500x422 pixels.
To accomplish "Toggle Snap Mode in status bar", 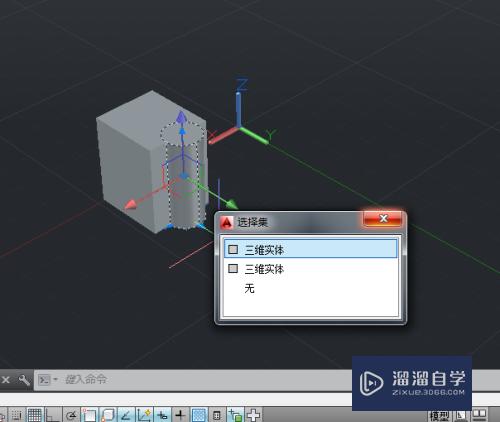I will (16, 415).
